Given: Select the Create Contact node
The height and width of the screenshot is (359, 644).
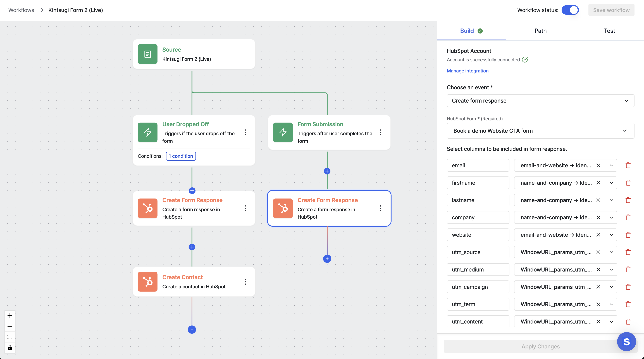Looking at the screenshot, I should [194, 282].
